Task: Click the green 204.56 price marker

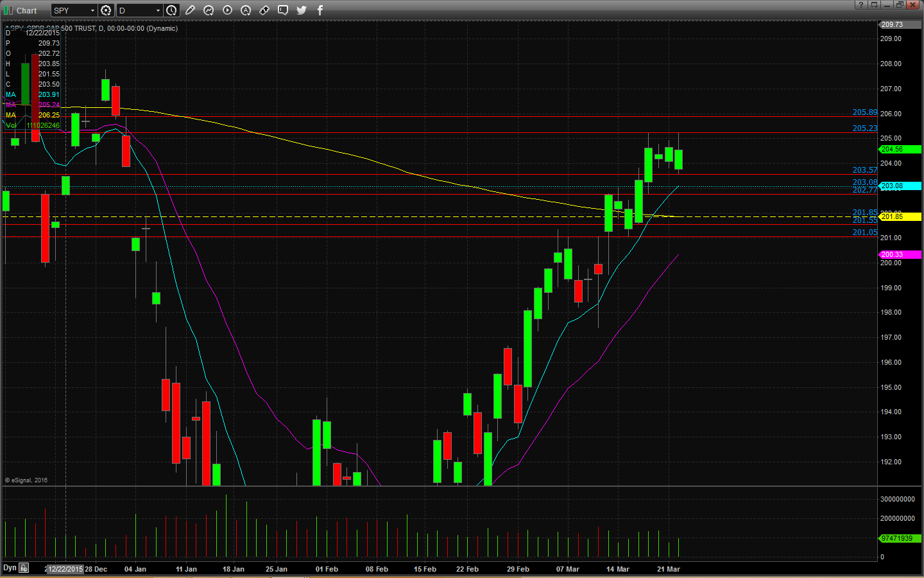Action: [x=900, y=149]
